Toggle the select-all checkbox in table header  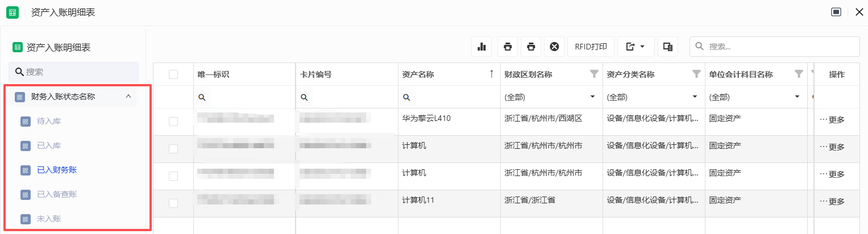(x=173, y=74)
